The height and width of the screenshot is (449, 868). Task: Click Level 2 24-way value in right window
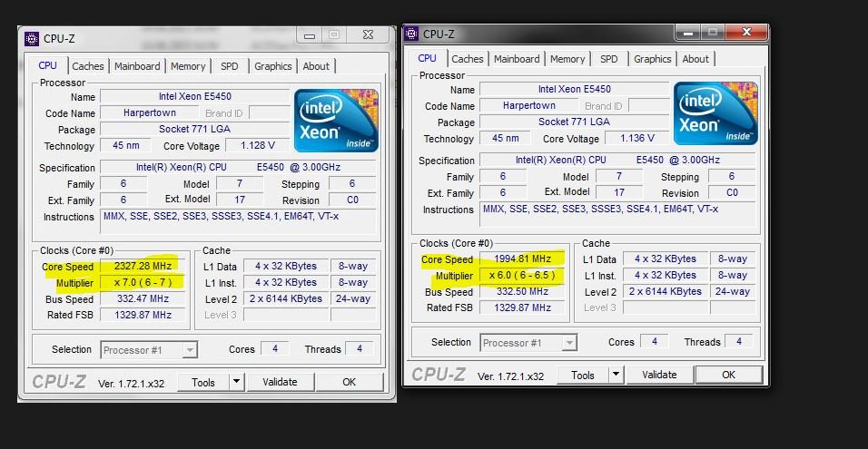pos(733,291)
